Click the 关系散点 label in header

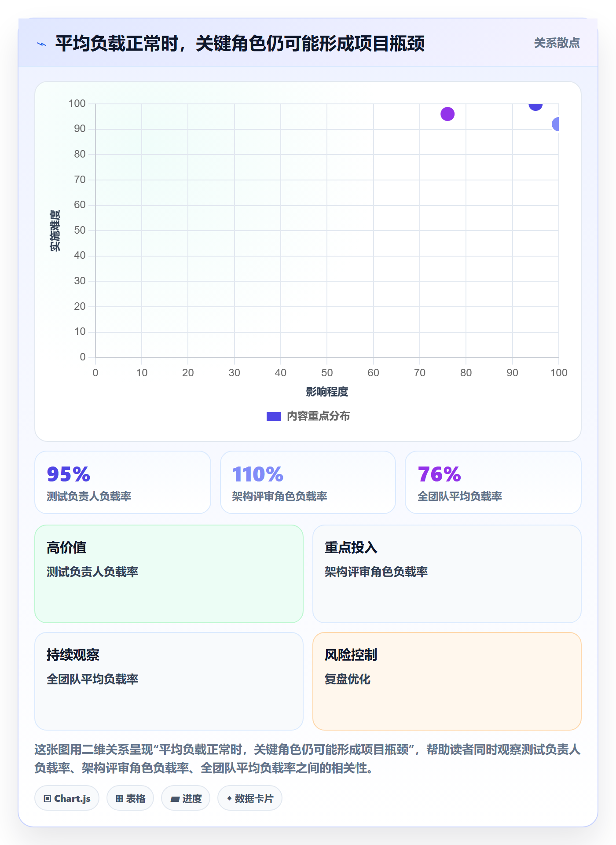click(557, 43)
